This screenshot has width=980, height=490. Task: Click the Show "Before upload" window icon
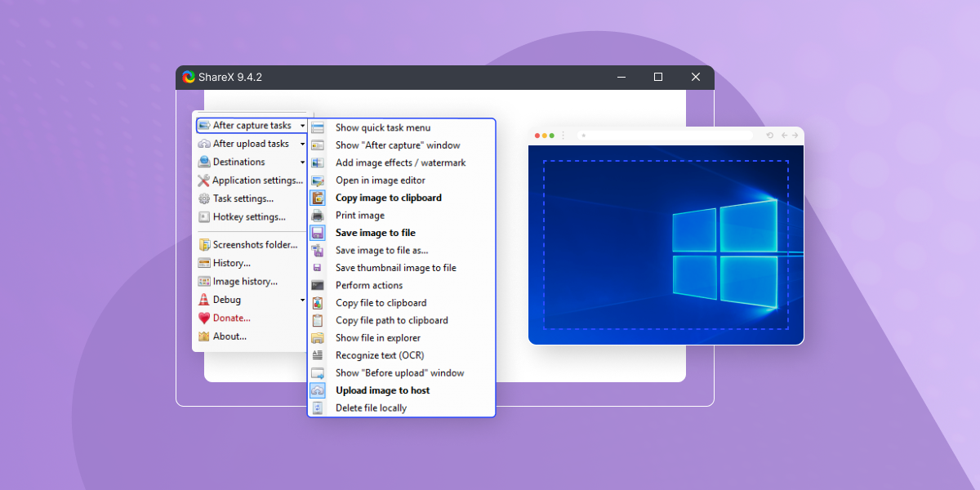[x=318, y=373]
